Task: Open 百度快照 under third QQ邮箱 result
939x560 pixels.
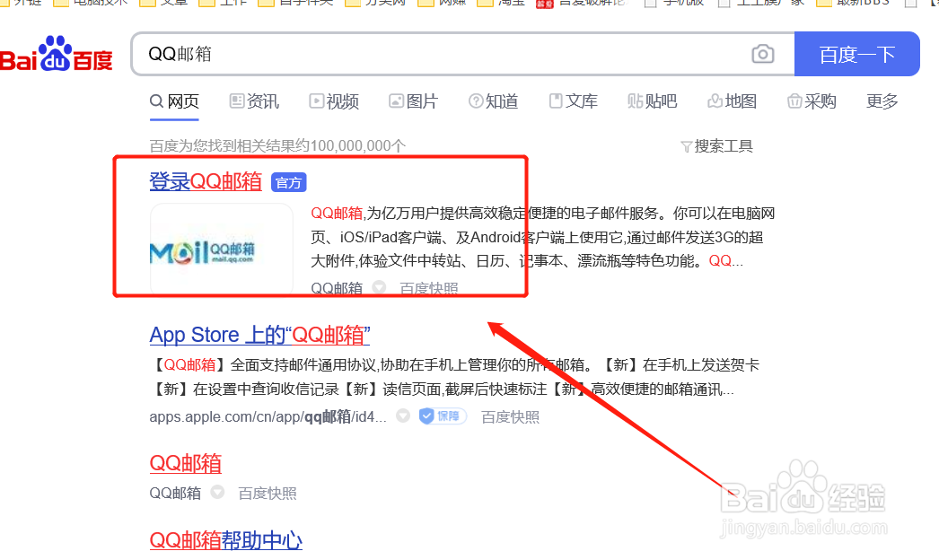Action: click(268, 493)
